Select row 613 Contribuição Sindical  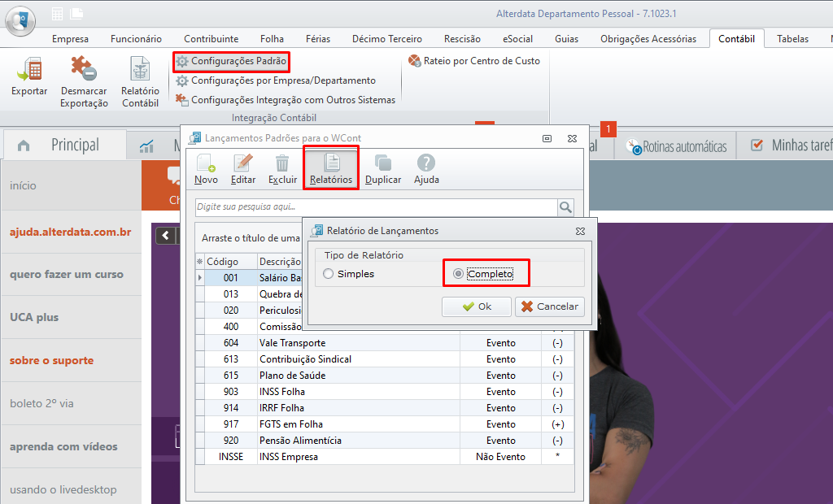pyautogui.click(x=385, y=359)
